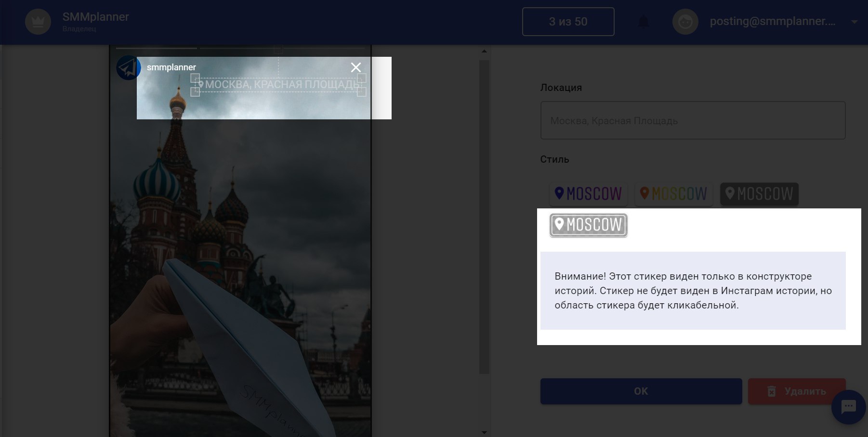Click the Удалить delete button
Screen dimensions: 868x437
(x=797, y=391)
